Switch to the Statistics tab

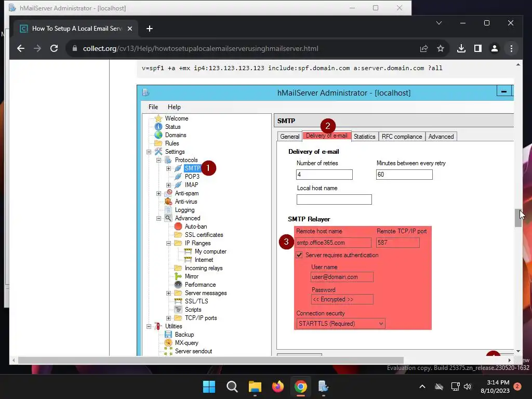(364, 137)
